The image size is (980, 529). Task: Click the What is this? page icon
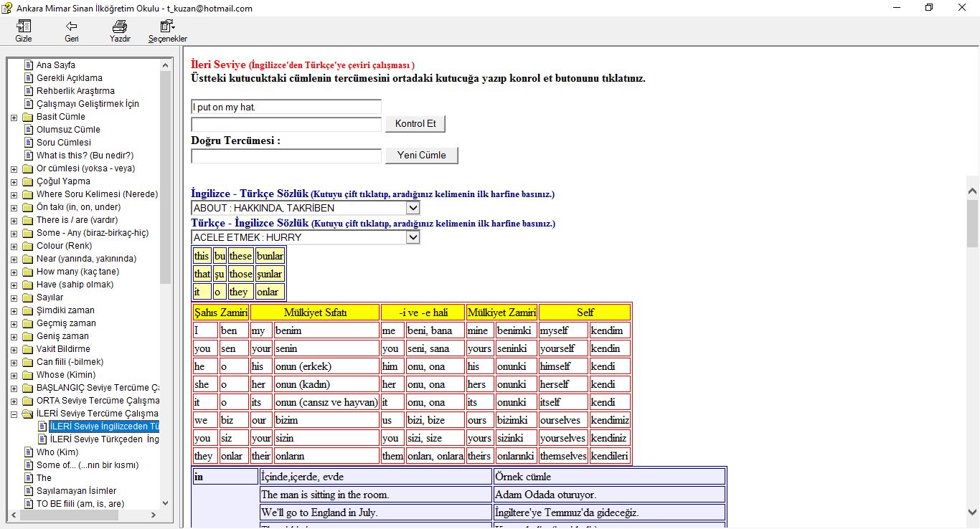(29, 156)
